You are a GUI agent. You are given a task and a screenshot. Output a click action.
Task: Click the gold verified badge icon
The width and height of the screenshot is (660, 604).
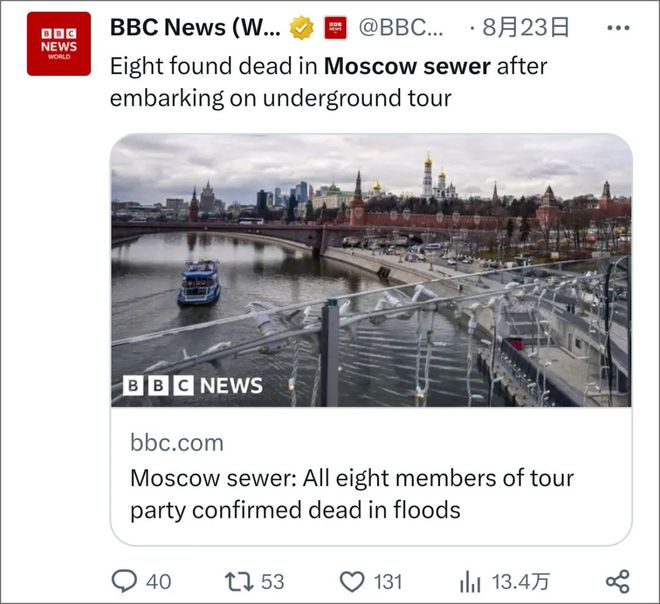[301, 28]
